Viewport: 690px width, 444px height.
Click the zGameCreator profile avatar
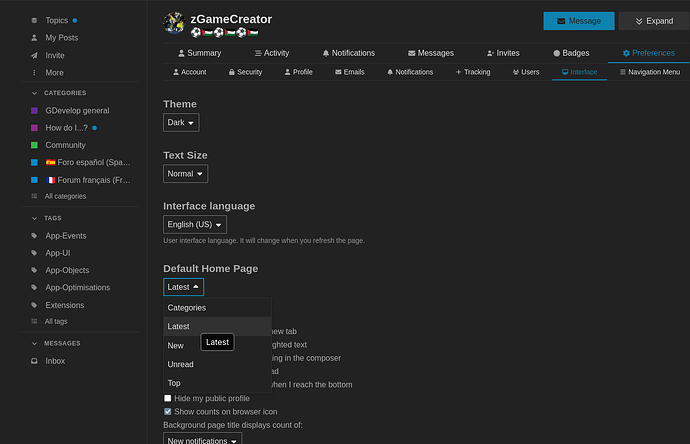pos(173,22)
